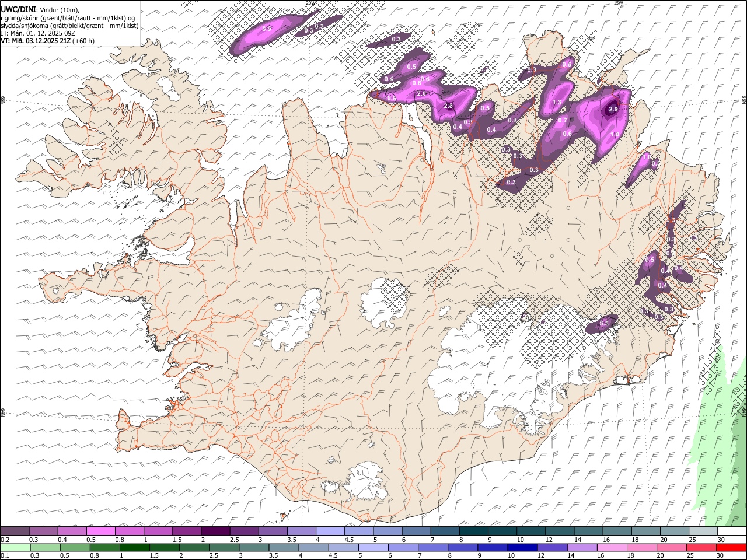Click the '2.0' precipitation value on map
The image size is (747, 560).
click(x=422, y=93)
